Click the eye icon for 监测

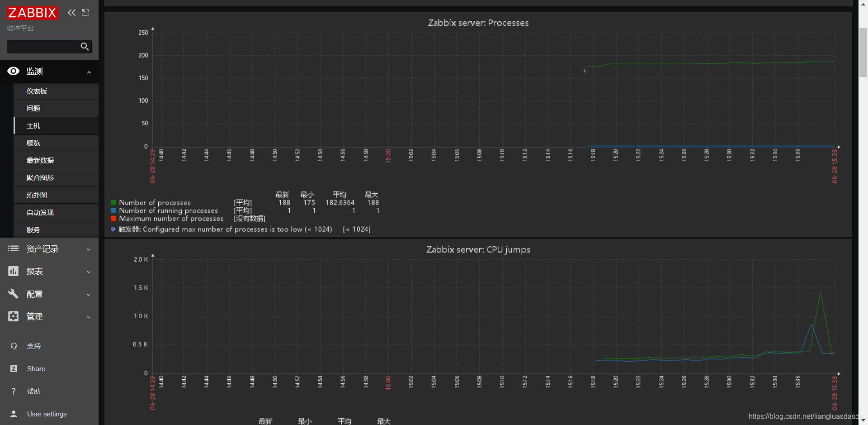pyautogui.click(x=14, y=71)
